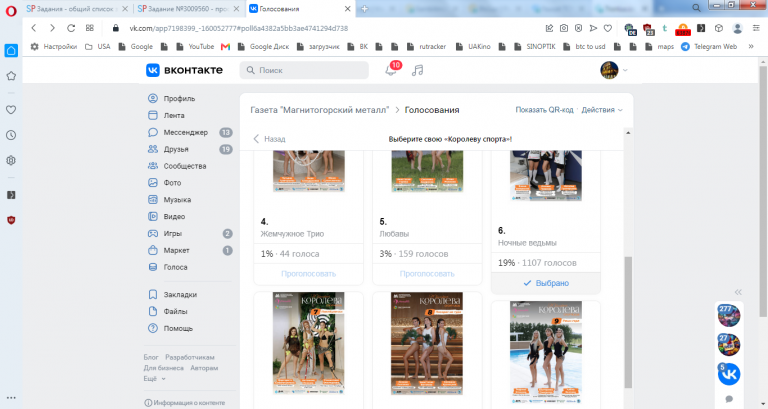768x409 pixels.
Task: Open the speed dial grid
Action: click(90, 28)
